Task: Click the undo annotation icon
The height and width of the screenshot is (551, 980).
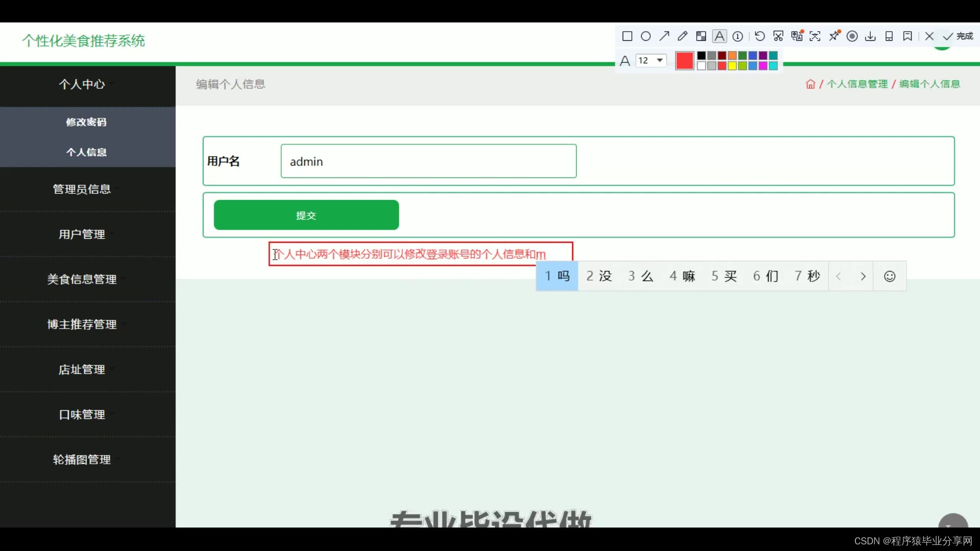Action: click(x=759, y=36)
